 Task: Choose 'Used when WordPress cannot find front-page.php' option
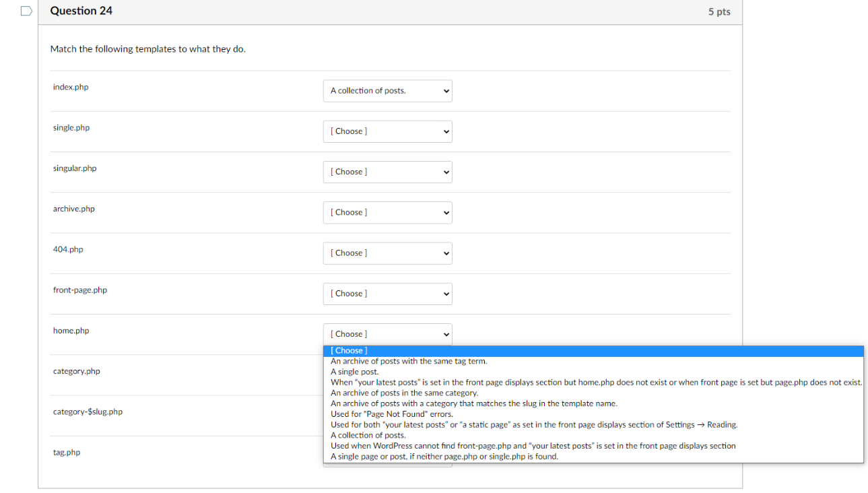(x=593, y=446)
